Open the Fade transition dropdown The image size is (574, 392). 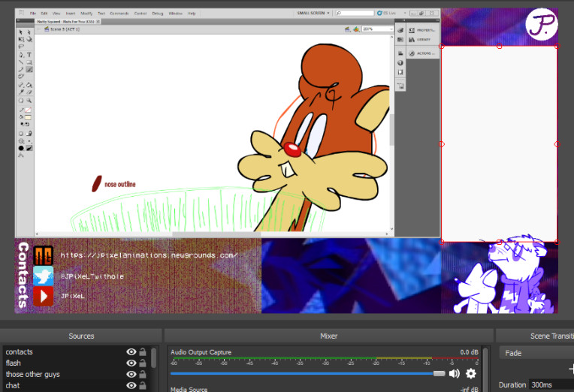(536, 353)
